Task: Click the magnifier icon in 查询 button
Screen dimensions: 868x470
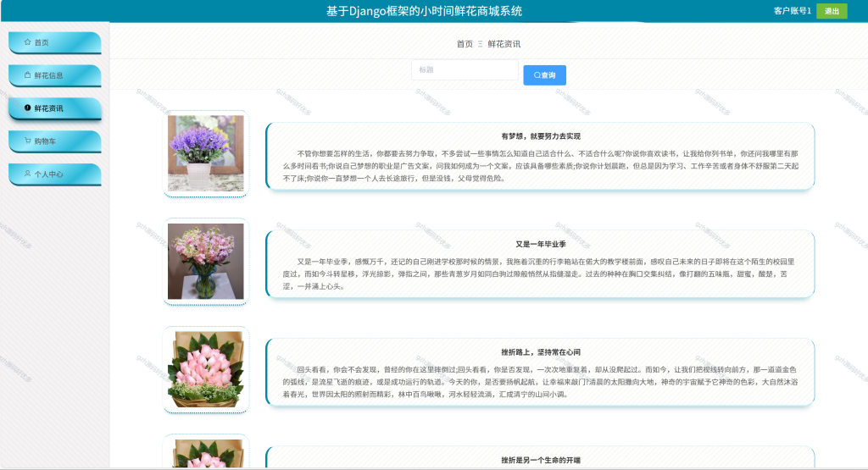Action: 537,75
